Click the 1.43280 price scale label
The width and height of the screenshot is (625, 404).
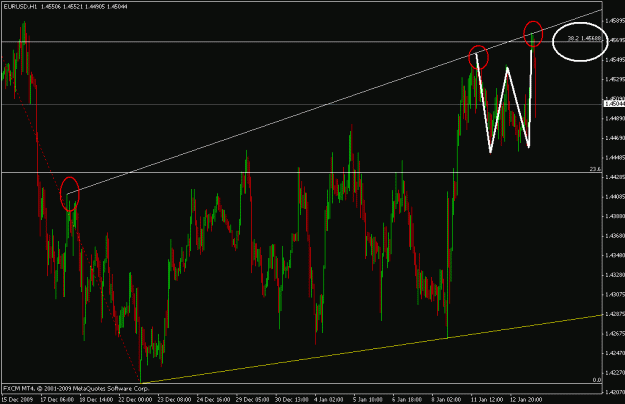pyautogui.click(x=615, y=275)
